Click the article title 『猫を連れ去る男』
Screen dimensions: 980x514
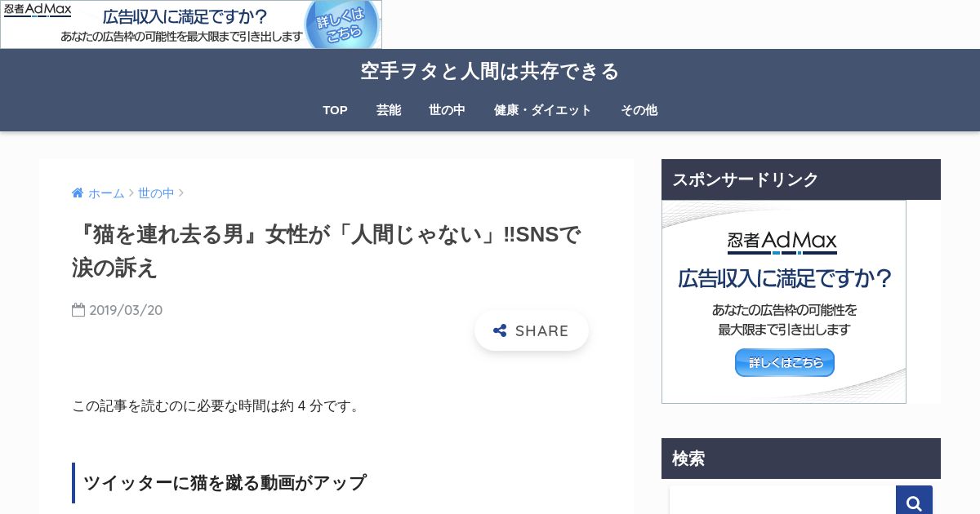click(x=327, y=251)
